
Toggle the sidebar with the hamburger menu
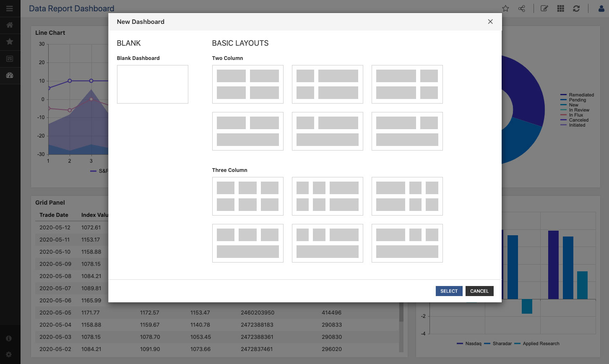click(10, 8)
